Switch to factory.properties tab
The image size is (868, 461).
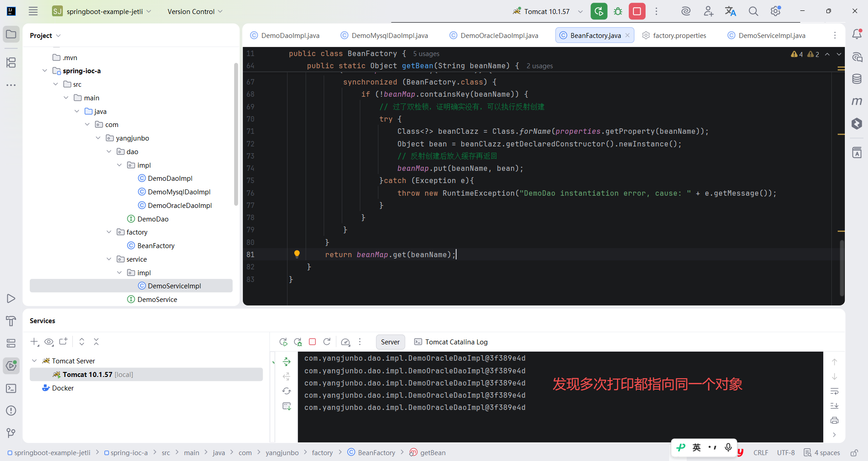[675, 35]
